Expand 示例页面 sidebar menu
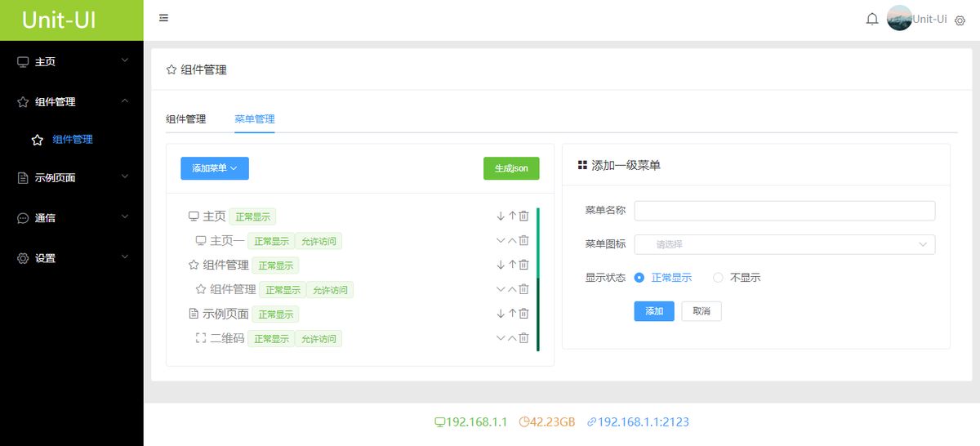980x446 pixels. 72,177
